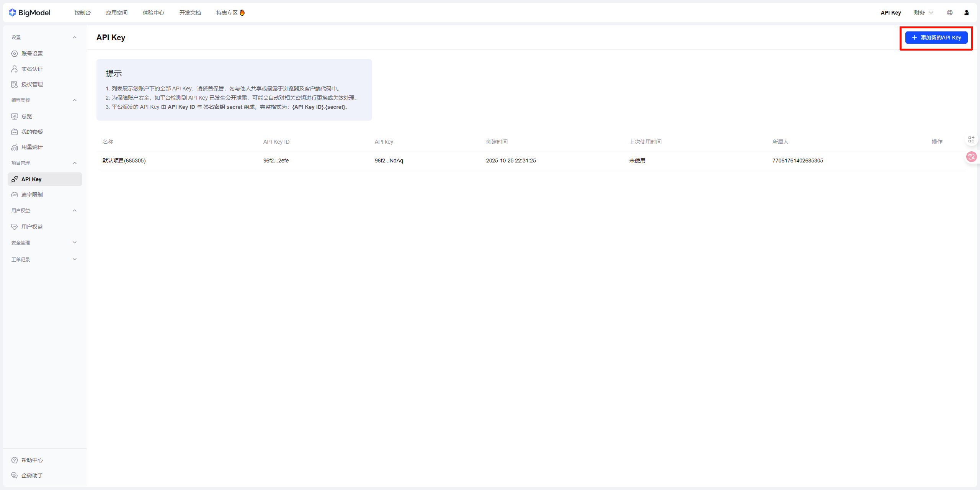This screenshot has width=980, height=490.
Task: Open 用量统计 via the chart icon
Action: click(x=14, y=147)
